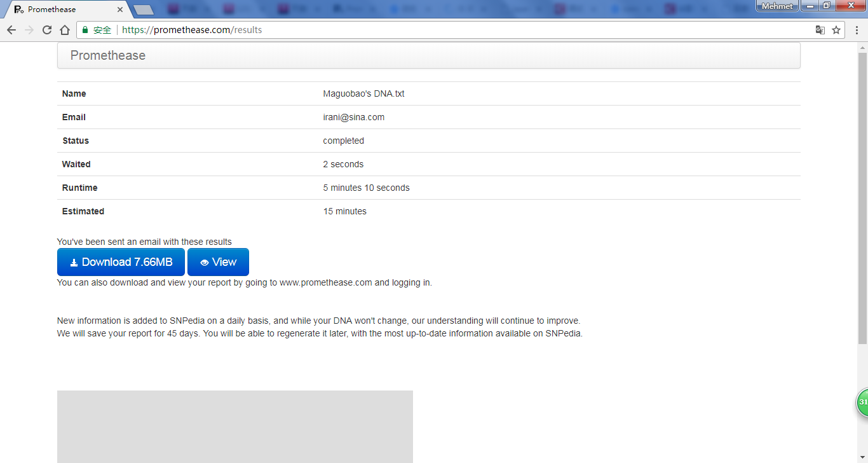Open the translate page icon in address bar
This screenshot has height=463, width=868.
pos(820,30)
